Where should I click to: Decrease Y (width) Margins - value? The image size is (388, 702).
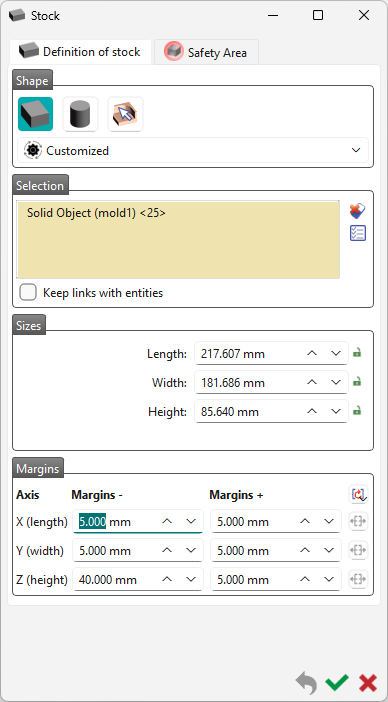coord(191,551)
